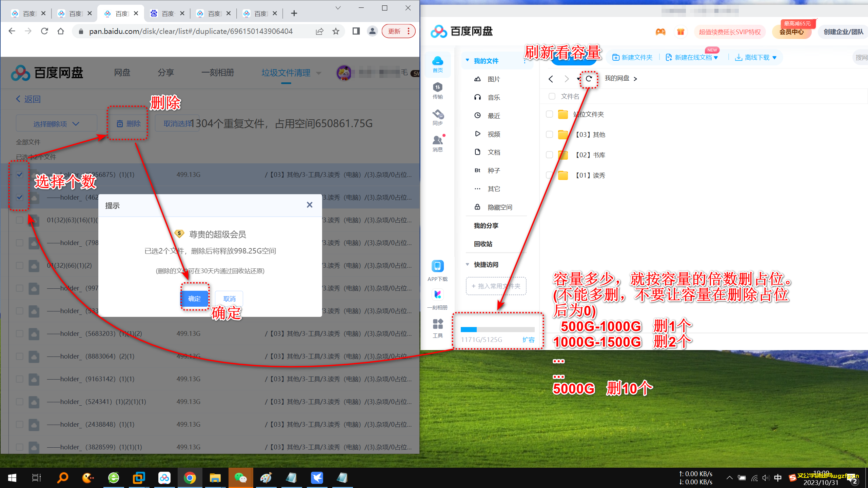The height and width of the screenshot is (488, 868).
Task: Check the 【03】其他 folder checkbox
Action: [x=549, y=135]
